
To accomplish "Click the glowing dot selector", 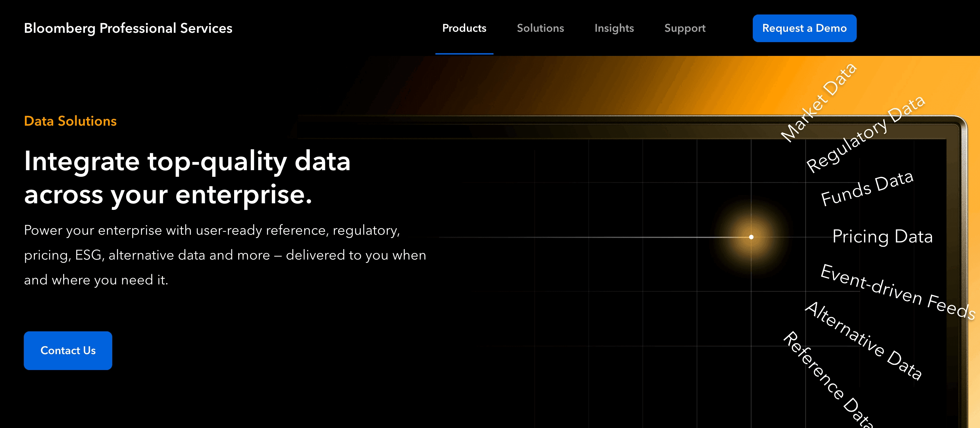I will point(751,237).
